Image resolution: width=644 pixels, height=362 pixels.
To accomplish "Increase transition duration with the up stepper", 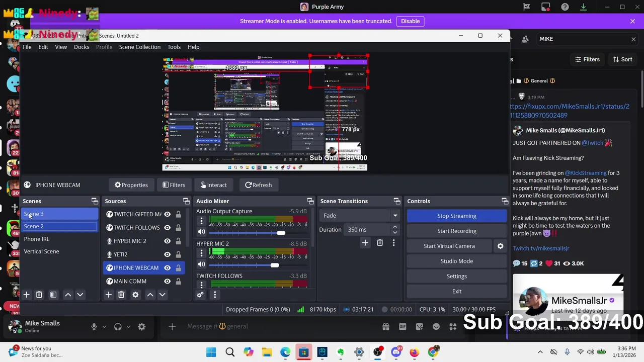I will pos(395,227).
